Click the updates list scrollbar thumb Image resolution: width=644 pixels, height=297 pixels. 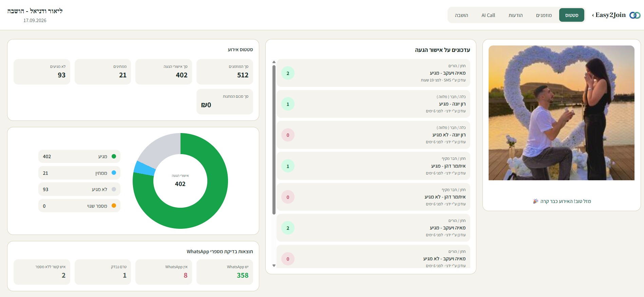[x=274, y=140]
